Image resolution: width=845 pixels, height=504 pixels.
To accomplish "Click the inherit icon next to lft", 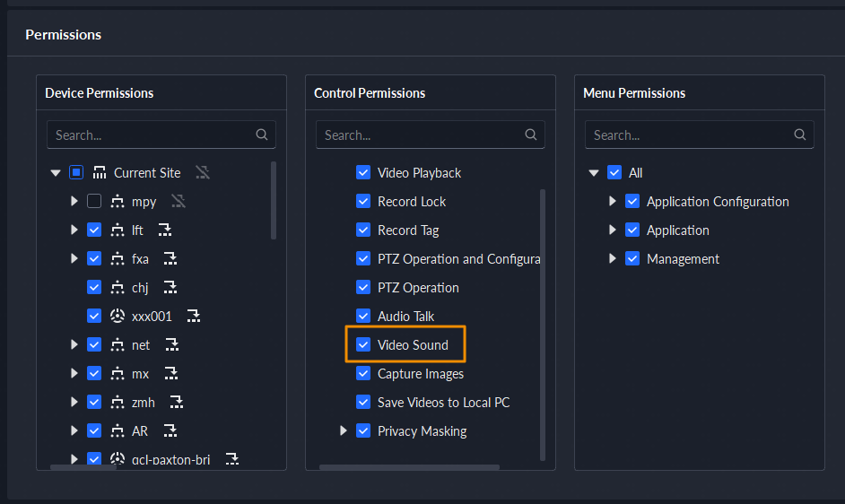I will click(x=164, y=230).
